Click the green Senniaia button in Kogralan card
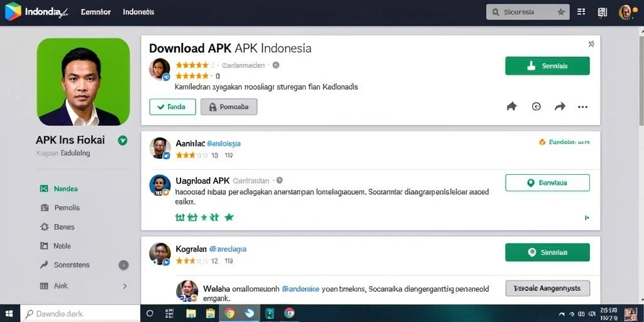The height and width of the screenshot is (322, 644). click(x=547, y=252)
